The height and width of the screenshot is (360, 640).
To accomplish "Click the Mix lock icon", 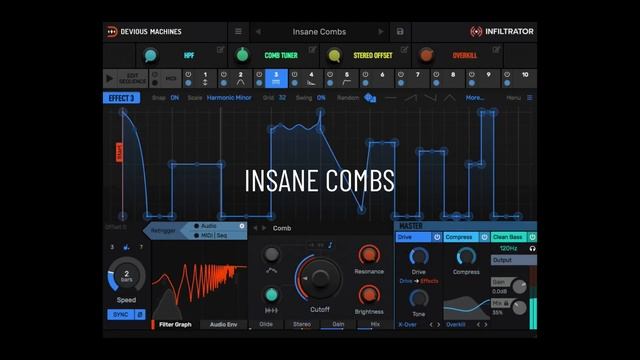I will click(x=507, y=303).
